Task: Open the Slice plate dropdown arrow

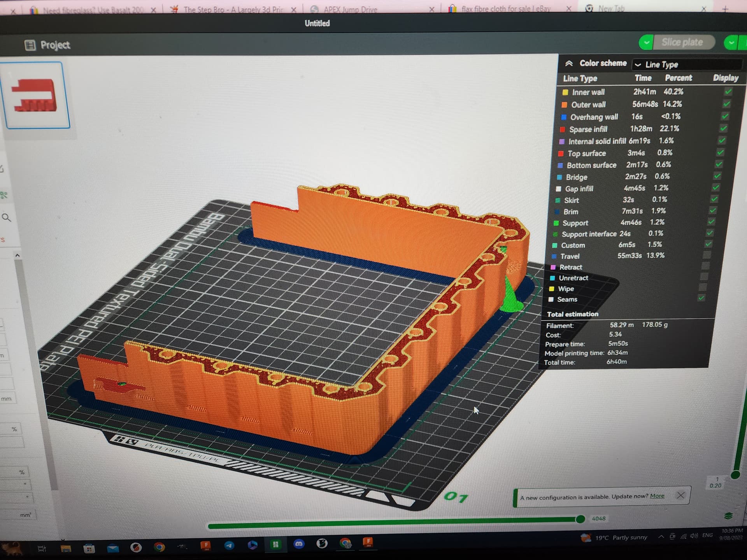Action: pyautogui.click(x=646, y=42)
